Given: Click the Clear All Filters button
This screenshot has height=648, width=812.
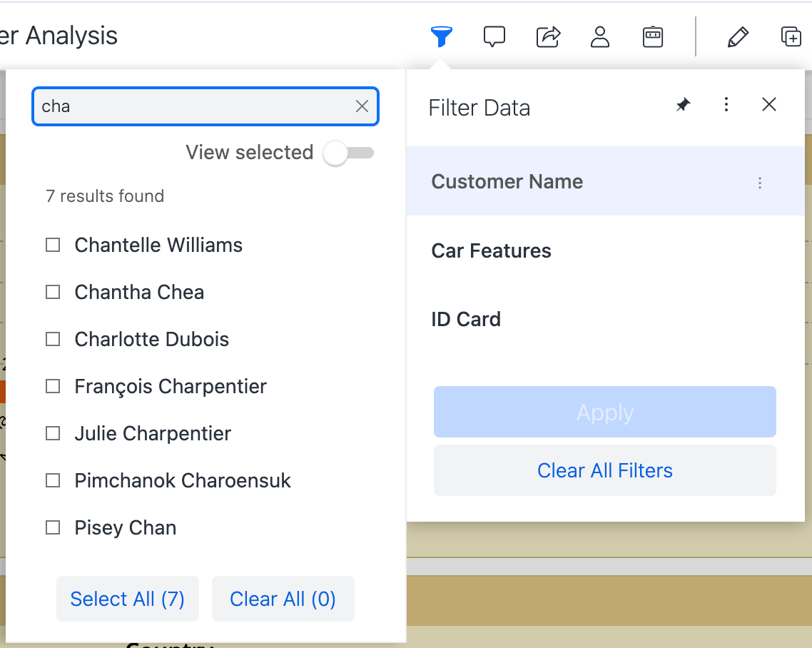Looking at the screenshot, I should [x=604, y=471].
